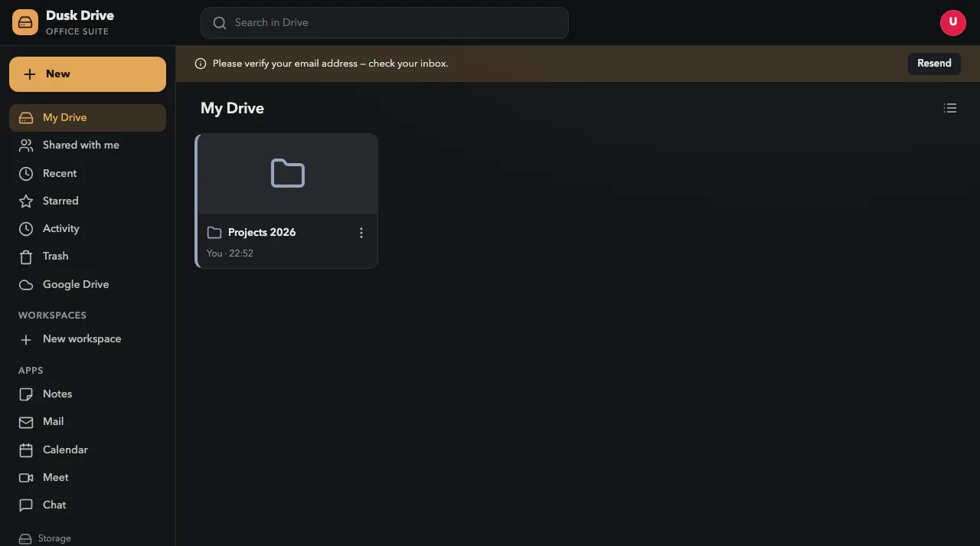Open the user avatar menu
The height and width of the screenshot is (546, 980).
(953, 22)
